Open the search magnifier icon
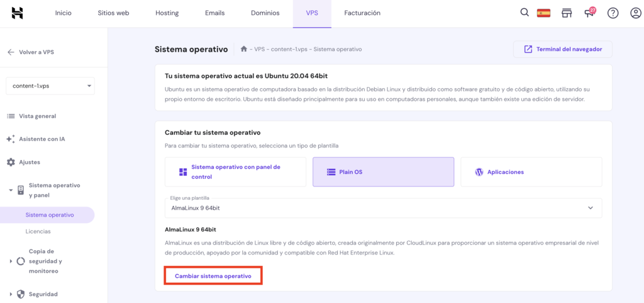 click(x=525, y=13)
